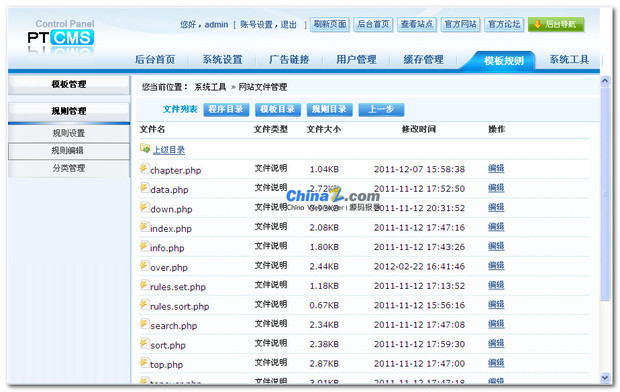Expand the 规则管理 sidebar section
This screenshot has height=392, width=620.
coord(69,111)
